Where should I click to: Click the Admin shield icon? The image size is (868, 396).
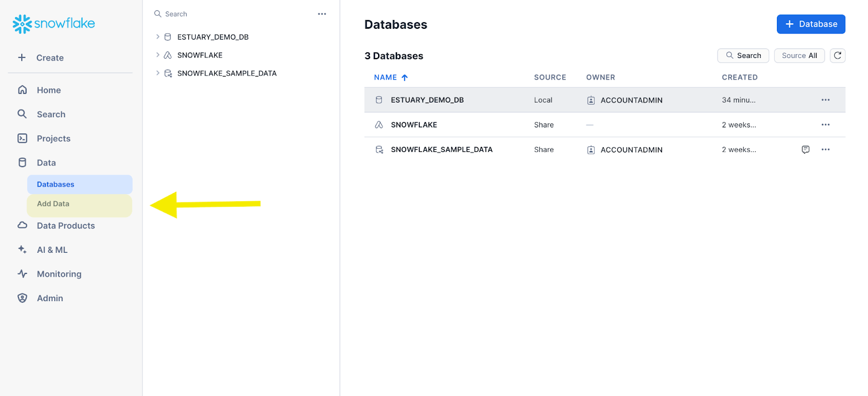(x=22, y=298)
